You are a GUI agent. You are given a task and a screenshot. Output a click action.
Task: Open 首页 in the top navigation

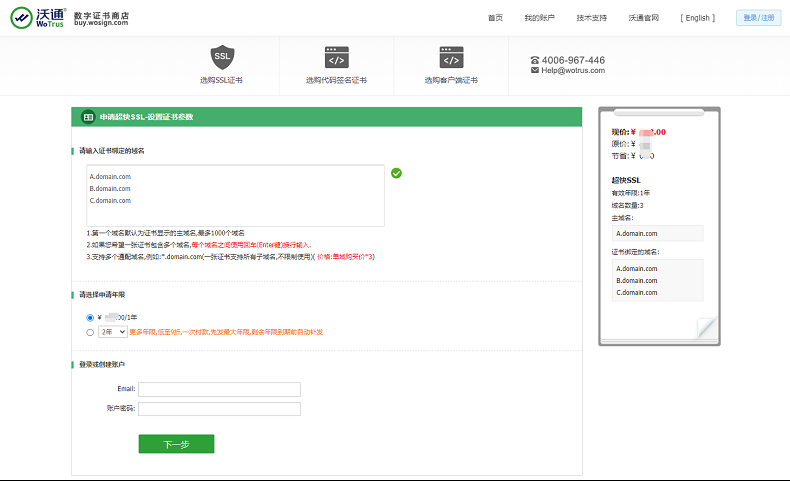[x=495, y=18]
